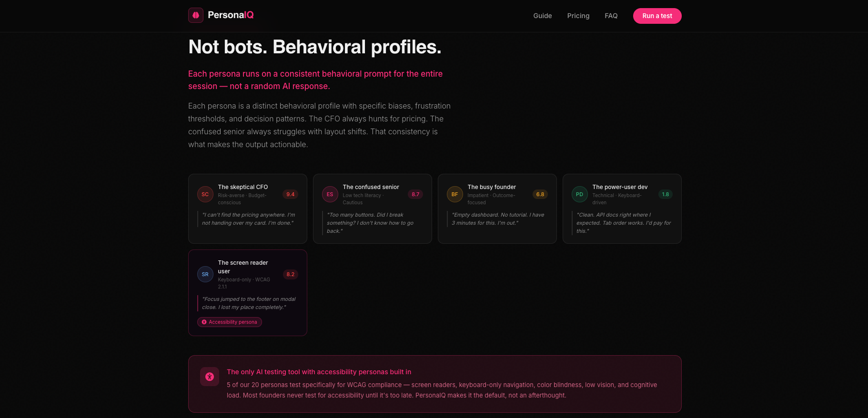Select The power-user dev title
The height and width of the screenshot is (418, 868).
click(x=620, y=187)
